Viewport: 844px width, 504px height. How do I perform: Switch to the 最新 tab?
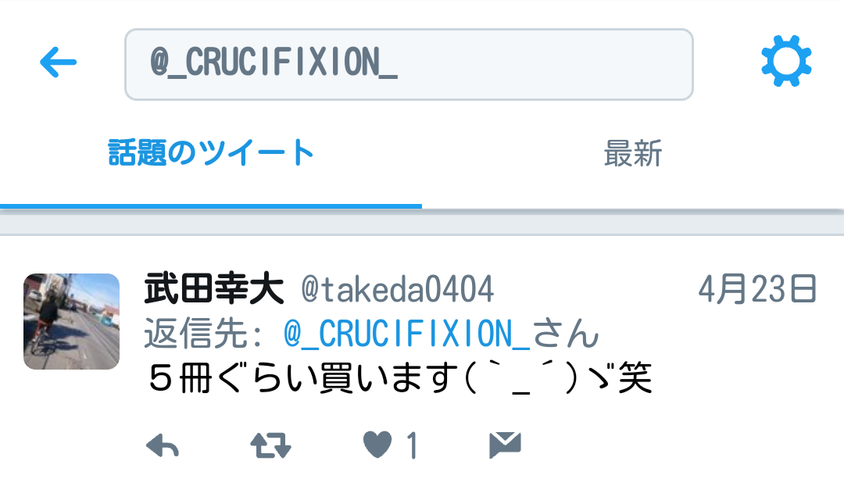coord(633,153)
